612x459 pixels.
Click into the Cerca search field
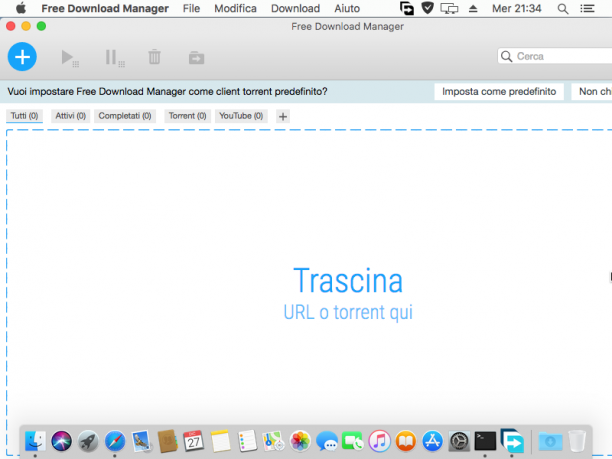point(555,56)
